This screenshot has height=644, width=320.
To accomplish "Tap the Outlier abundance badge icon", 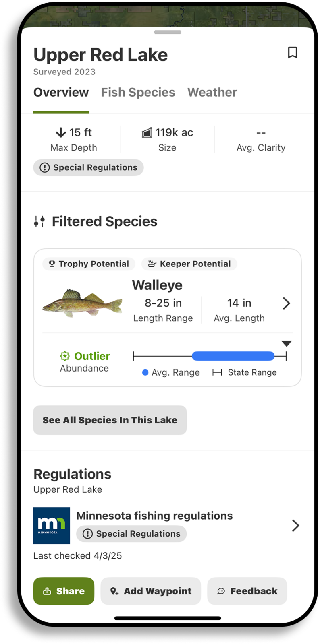I will tap(65, 356).
